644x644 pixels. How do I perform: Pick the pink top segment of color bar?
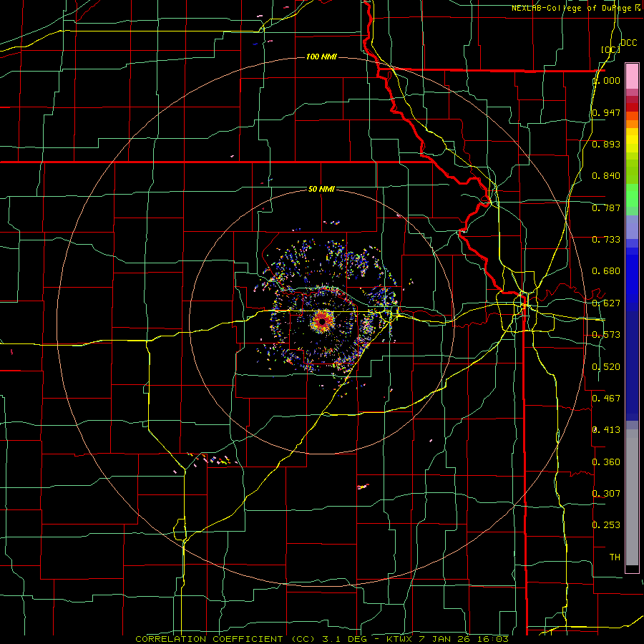pos(632,77)
